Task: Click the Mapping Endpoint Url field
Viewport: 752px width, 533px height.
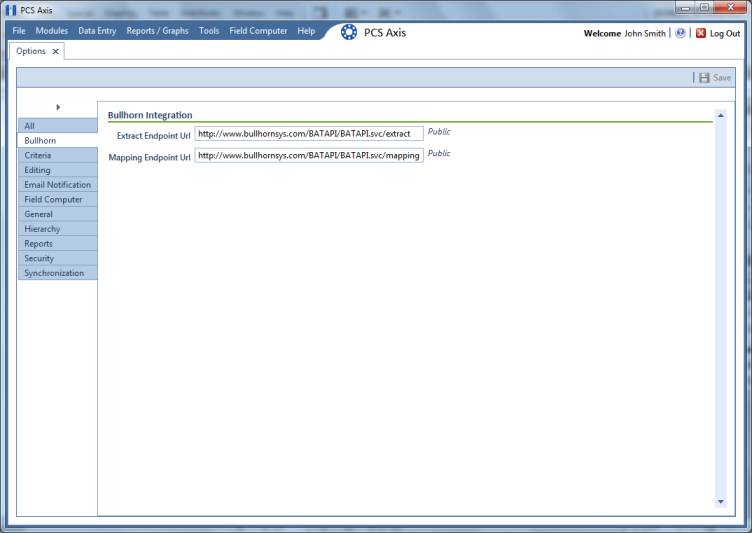Action: pyautogui.click(x=309, y=155)
